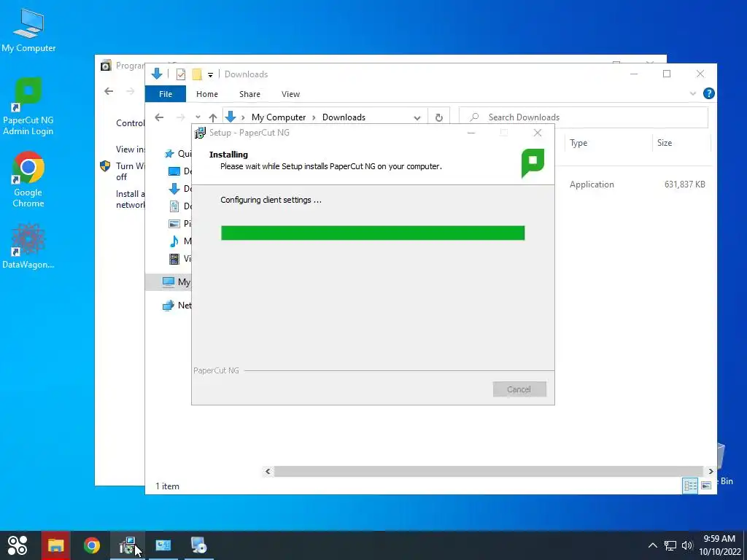Click the Properties quick access toolbar icon

(x=181, y=74)
